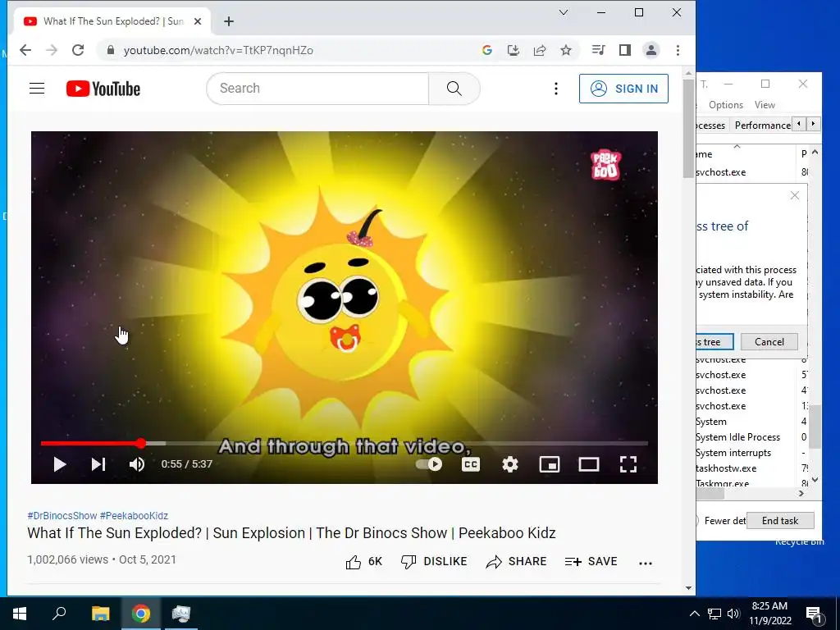Screen dimensions: 840x630
Task: Open the Windows Start menu
Action: coord(20,614)
